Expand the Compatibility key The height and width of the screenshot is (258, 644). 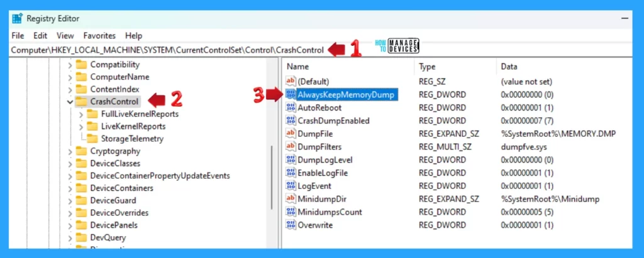pyautogui.click(x=70, y=65)
